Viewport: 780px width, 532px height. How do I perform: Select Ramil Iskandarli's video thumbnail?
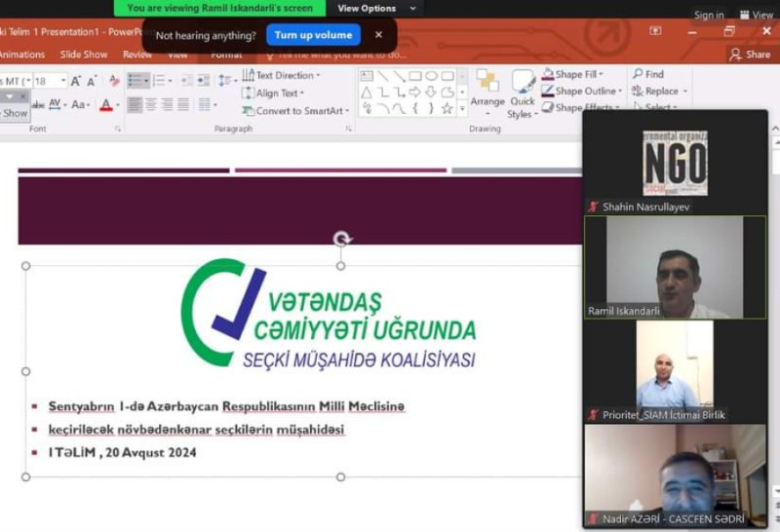(x=675, y=268)
